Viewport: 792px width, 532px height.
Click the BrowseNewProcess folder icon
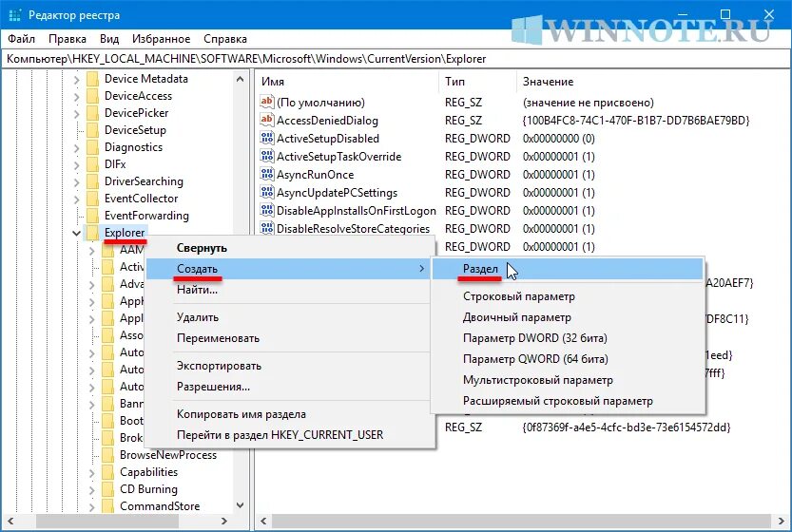[x=108, y=455]
